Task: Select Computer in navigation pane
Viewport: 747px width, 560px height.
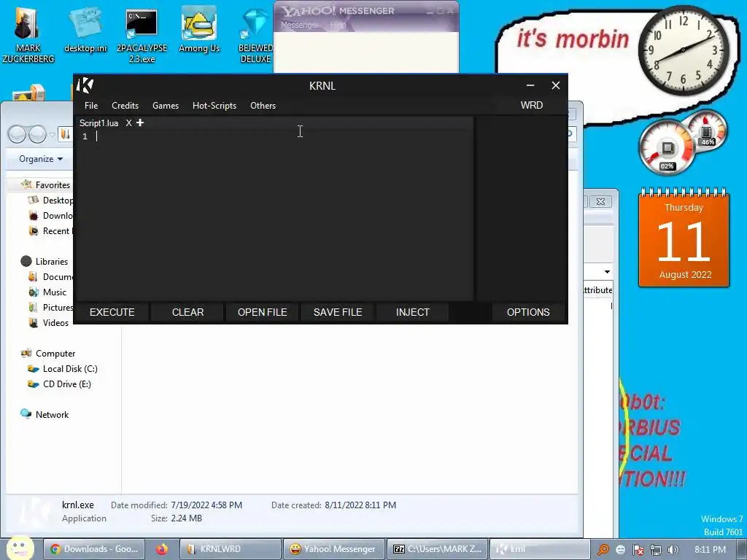Action: pos(47,354)
